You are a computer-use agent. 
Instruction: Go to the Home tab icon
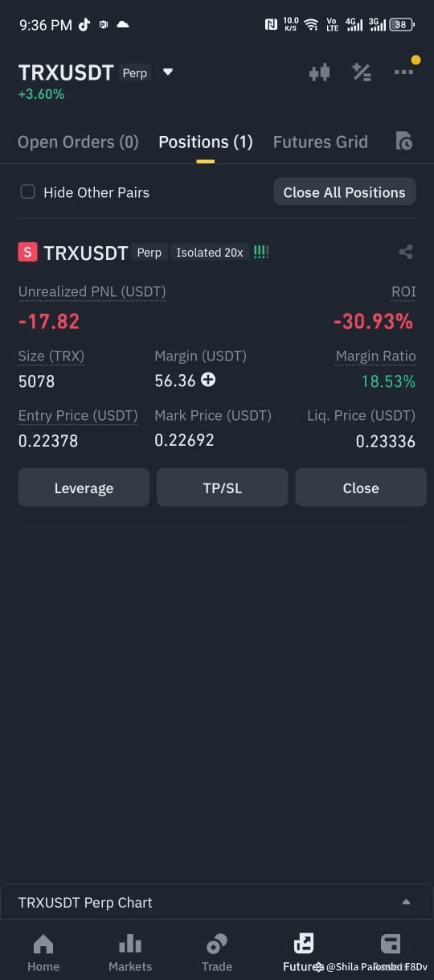click(x=43, y=944)
